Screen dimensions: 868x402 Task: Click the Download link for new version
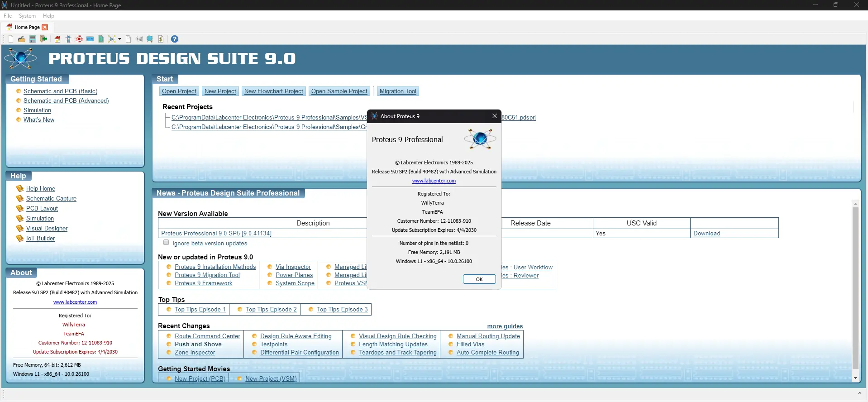pyautogui.click(x=707, y=234)
